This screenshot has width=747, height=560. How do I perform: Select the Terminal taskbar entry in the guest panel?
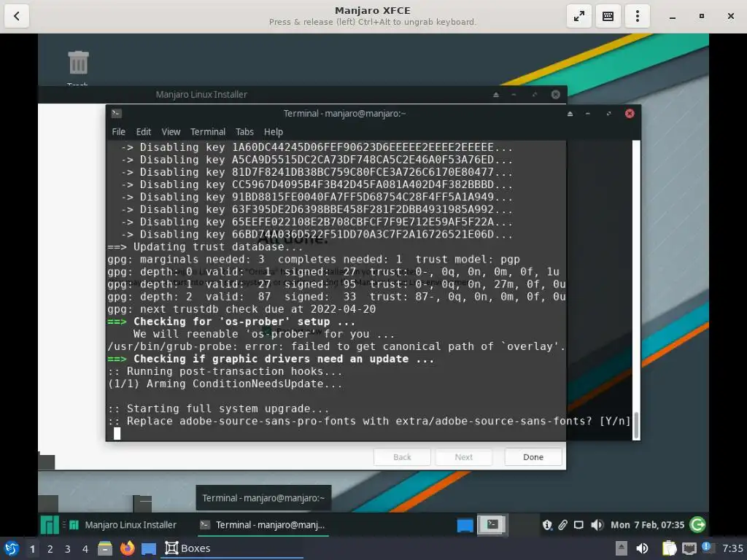pos(263,525)
